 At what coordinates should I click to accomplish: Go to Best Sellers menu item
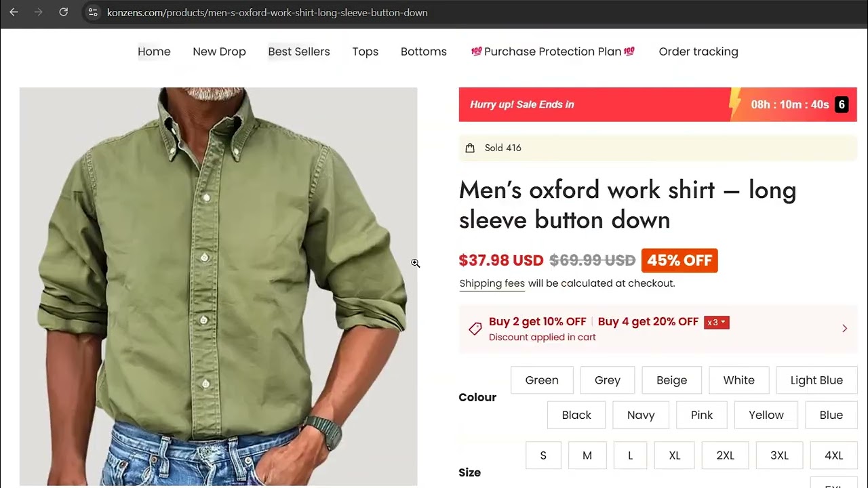[299, 52]
